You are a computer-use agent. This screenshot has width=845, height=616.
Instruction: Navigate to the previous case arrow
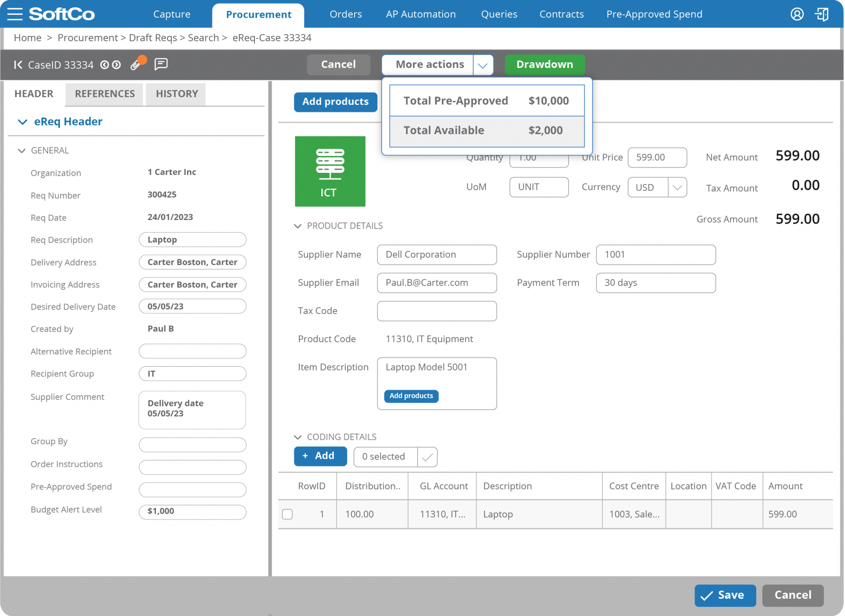(105, 65)
